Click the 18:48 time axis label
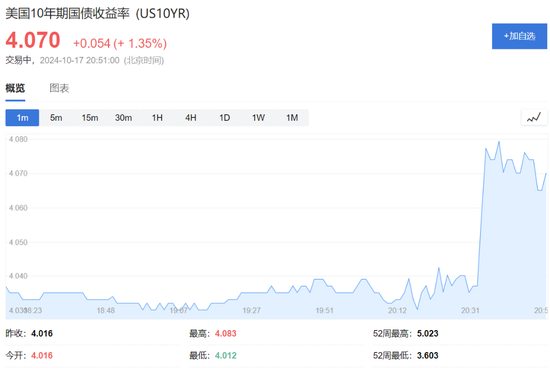Image resolution: width=550 pixels, height=373 pixels. (106, 311)
